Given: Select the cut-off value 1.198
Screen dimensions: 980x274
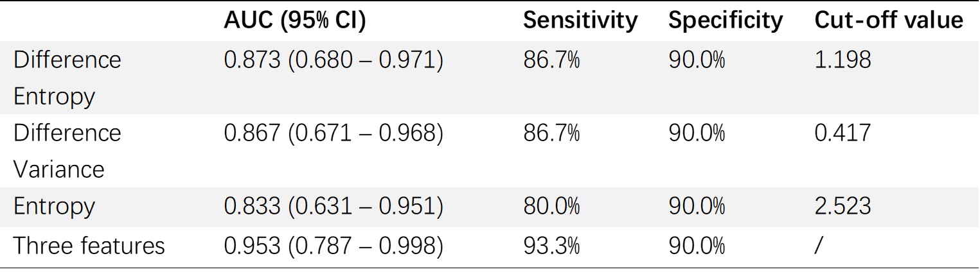Looking at the screenshot, I should (x=842, y=60).
